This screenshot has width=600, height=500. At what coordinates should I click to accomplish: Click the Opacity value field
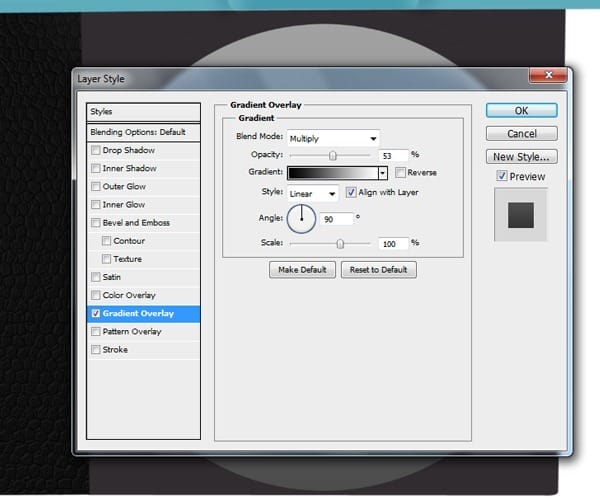[393, 156]
